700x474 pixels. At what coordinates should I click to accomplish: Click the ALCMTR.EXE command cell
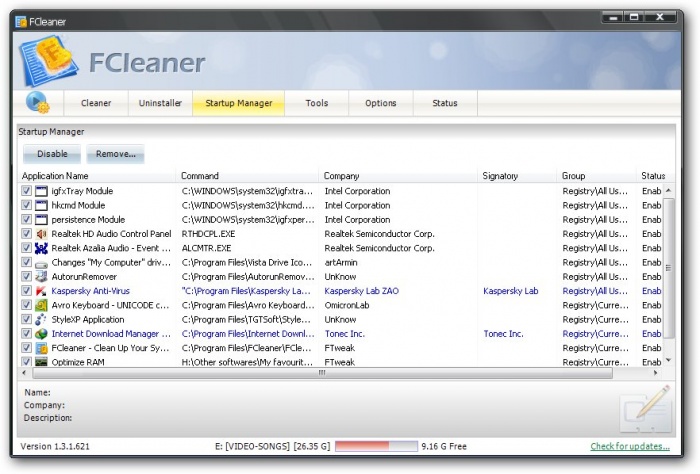pyautogui.click(x=206, y=248)
